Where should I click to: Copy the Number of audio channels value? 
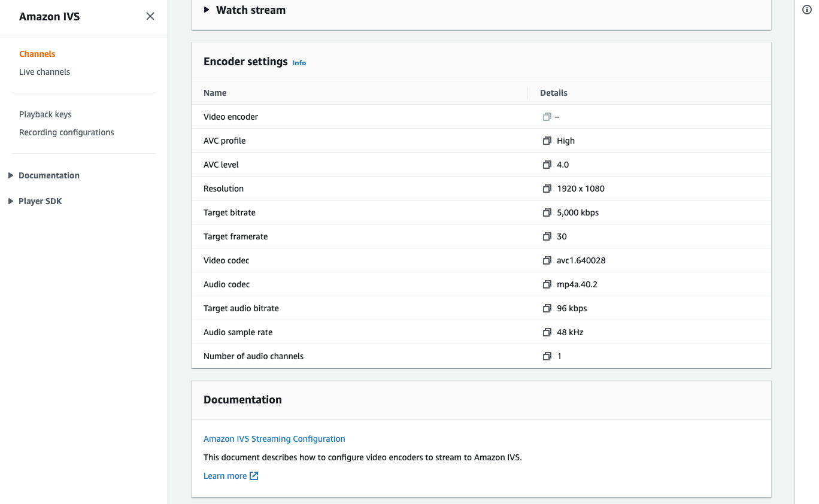click(547, 356)
